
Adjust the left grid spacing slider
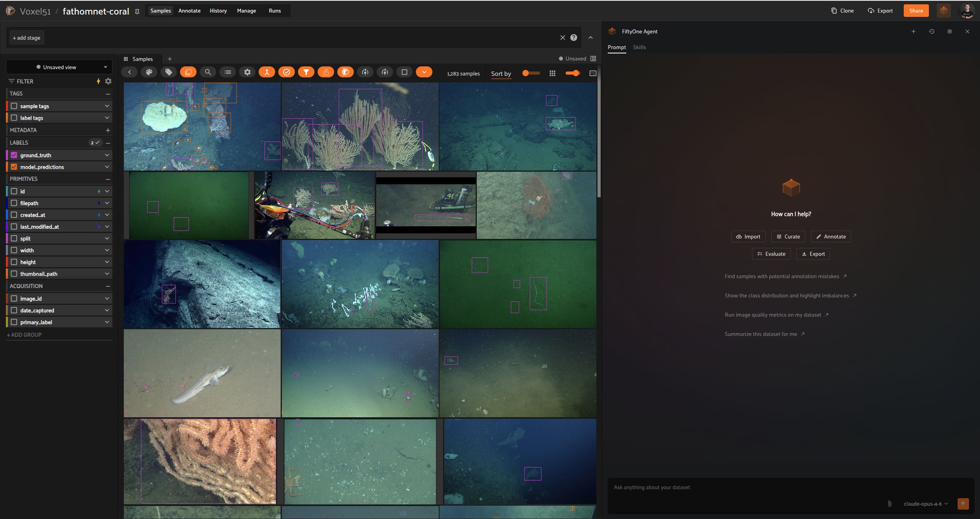point(531,73)
